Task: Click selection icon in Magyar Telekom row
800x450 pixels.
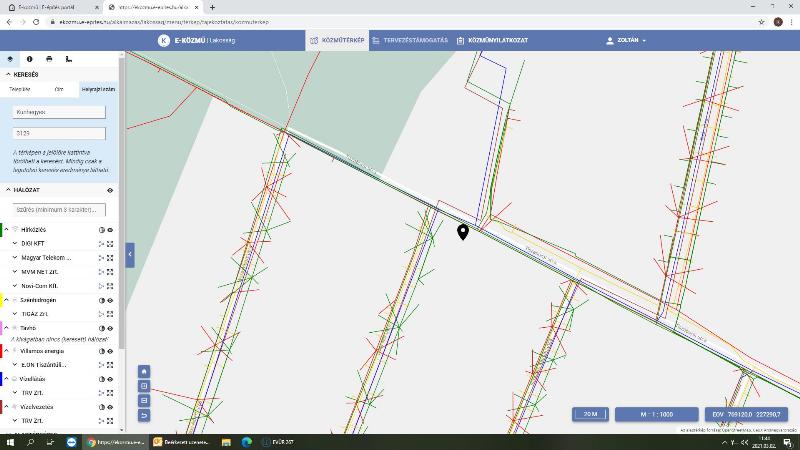Action: (x=101, y=258)
